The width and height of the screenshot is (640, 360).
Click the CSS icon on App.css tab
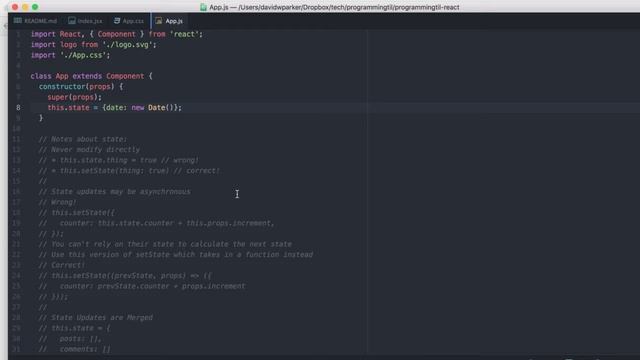pyautogui.click(x=117, y=20)
